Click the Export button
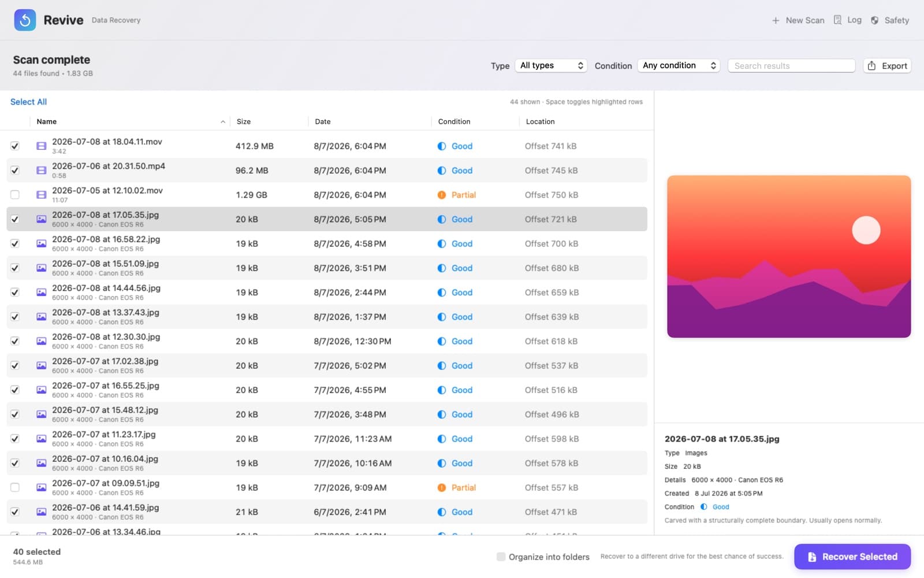Image resolution: width=924 pixels, height=578 pixels. tap(887, 66)
